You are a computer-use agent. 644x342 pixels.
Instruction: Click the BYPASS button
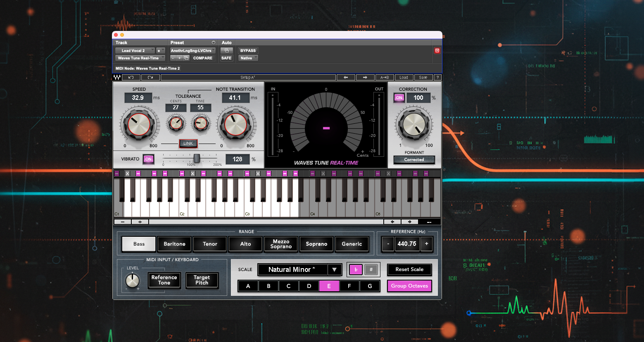pyautogui.click(x=248, y=51)
